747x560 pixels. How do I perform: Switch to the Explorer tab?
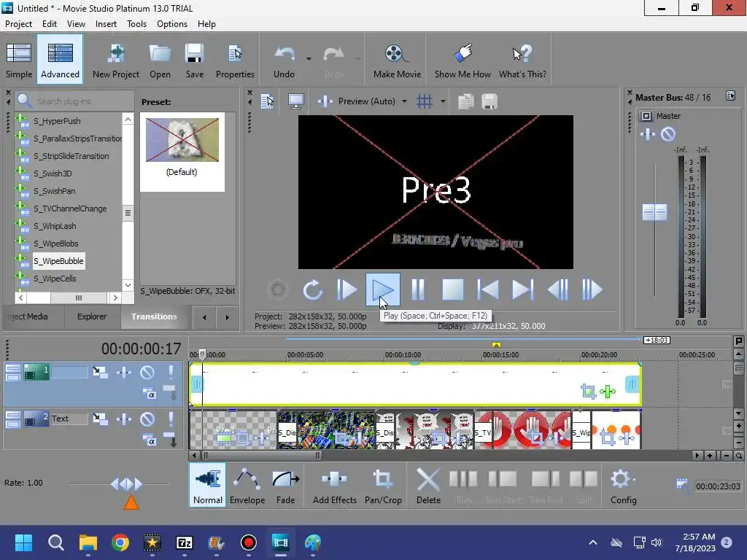pyautogui.click(x=92, y=316)
